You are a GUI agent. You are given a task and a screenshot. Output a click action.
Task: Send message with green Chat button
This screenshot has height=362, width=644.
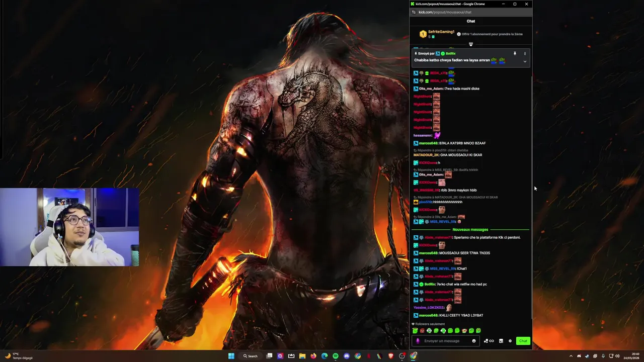pyautogui.click(x=523, y=341)
